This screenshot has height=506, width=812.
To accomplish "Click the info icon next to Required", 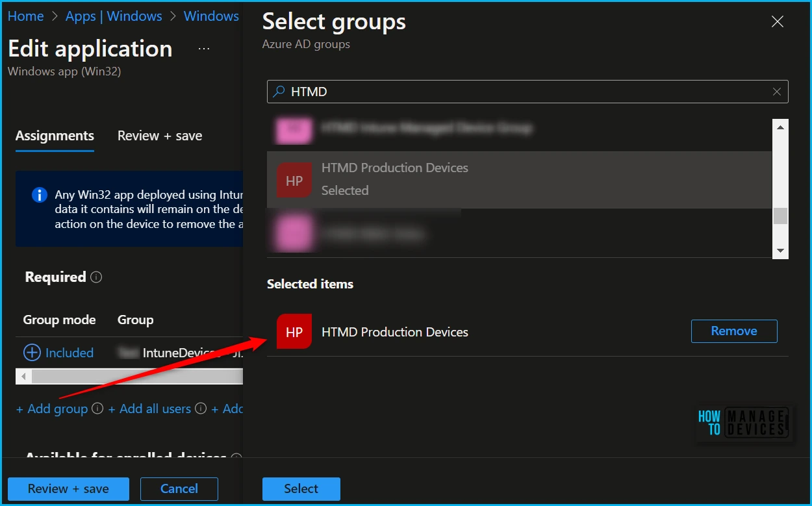I will (x=96, y=277).
